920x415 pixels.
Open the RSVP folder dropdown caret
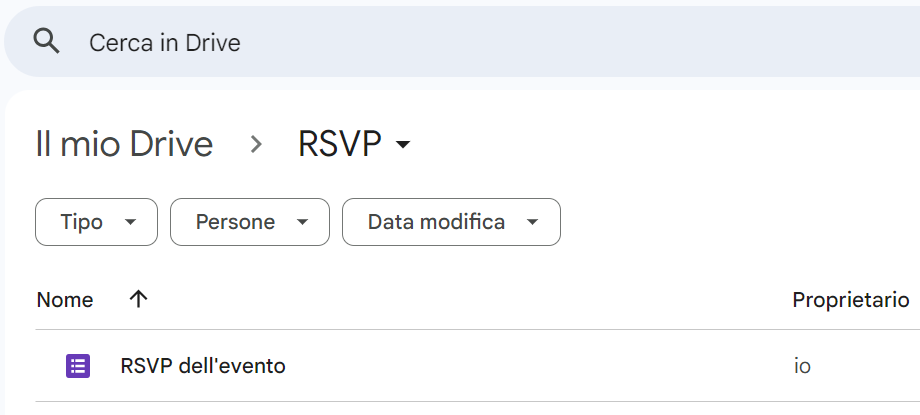point(403,145)
